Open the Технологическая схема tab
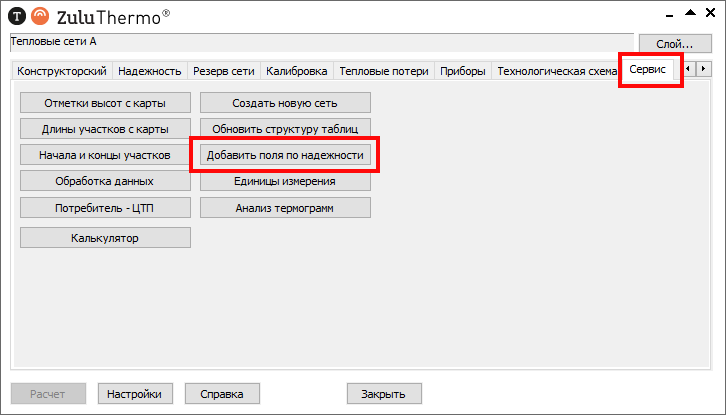Image resolution: width=726 pixels, height=415 pixels. [x=555, y=71]
